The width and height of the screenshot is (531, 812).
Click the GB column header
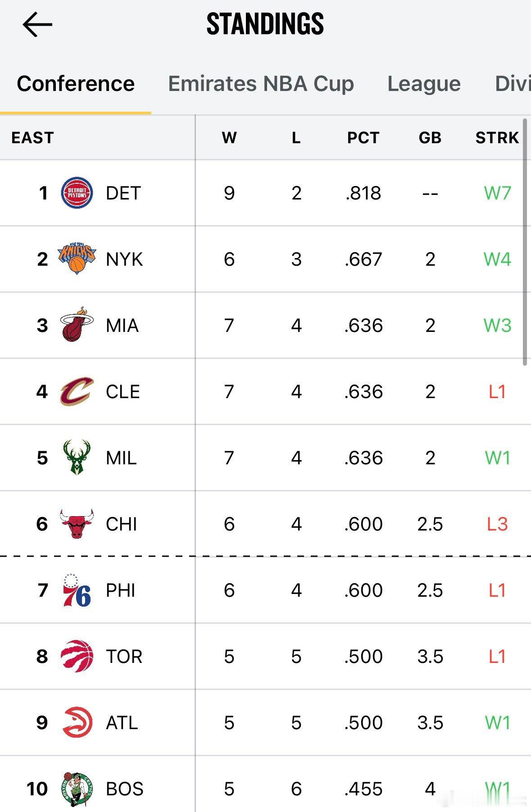(430, 138)
